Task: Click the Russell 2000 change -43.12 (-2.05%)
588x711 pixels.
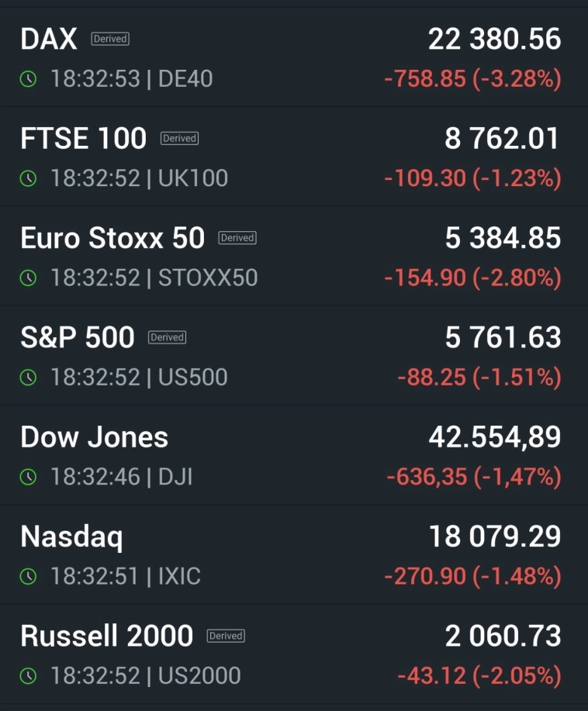Action: tap(479, 675)
